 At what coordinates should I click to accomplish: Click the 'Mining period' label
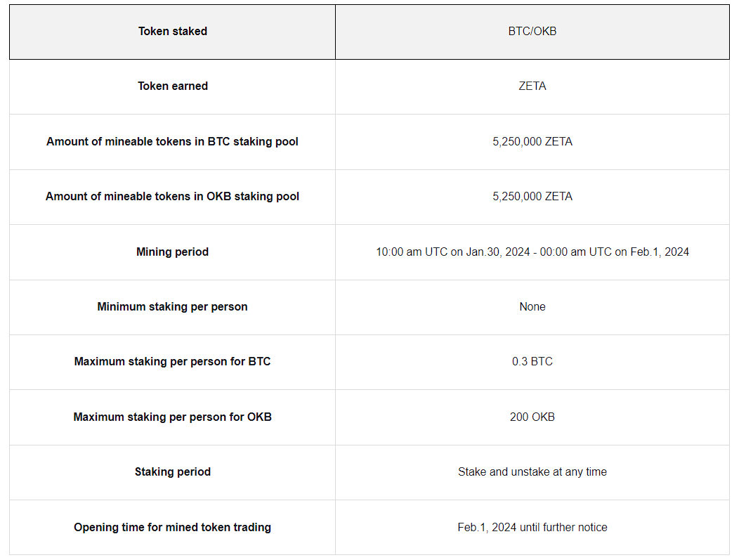click(x=172, y=252)
